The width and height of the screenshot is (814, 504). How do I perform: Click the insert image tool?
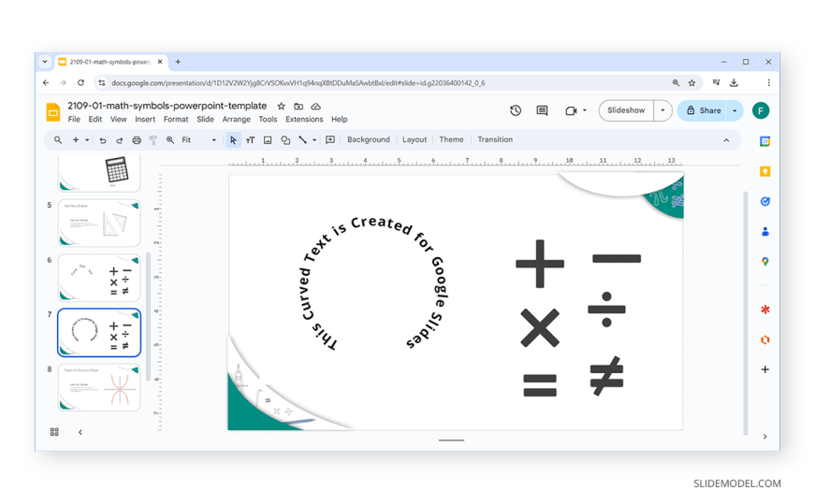click(268, 140)
